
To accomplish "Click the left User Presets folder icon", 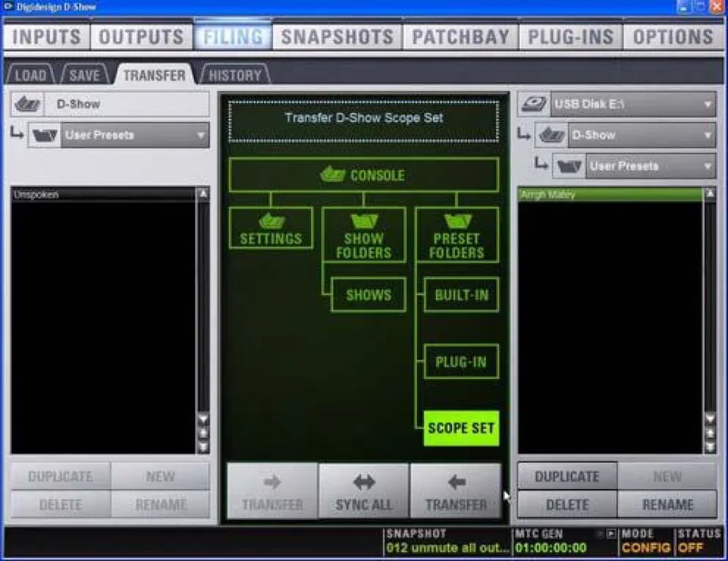I will 45,136.
